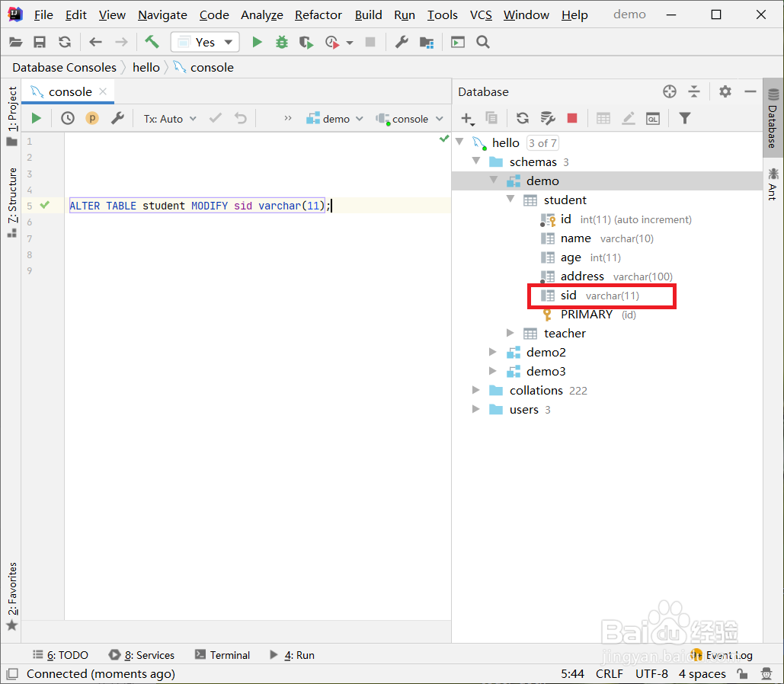Execute the SQL statement with console play button
The height and width of the screenshot is (684, 784).
(x=36, y=119)
